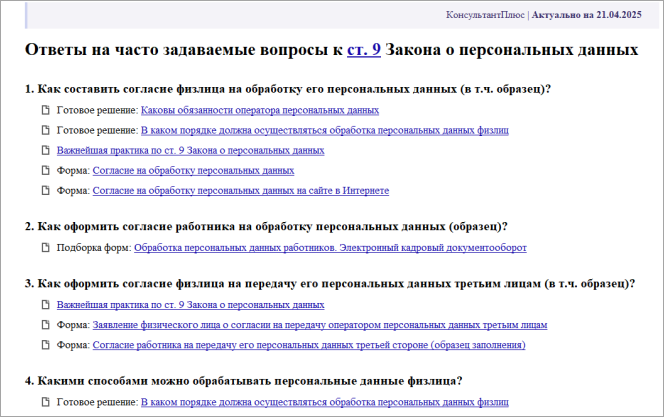Click the "КонсультантПлюс" text in the header

[x=485, y=15]
